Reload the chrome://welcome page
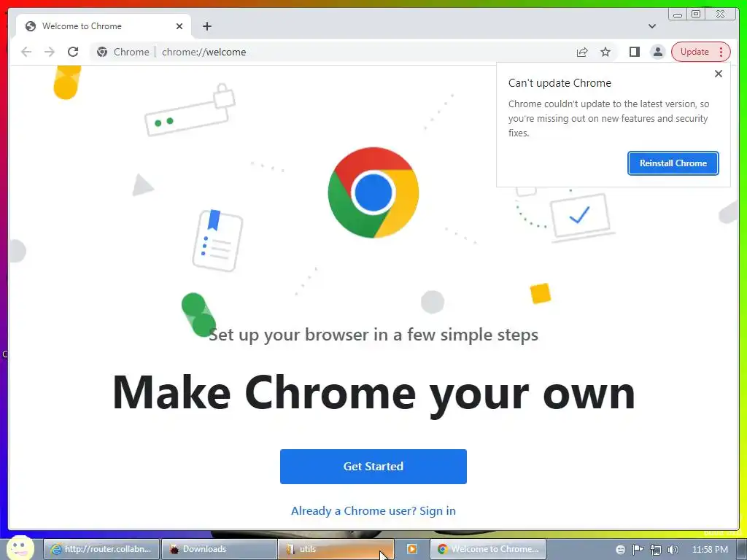This screenshot has height=560, width=747. click(x=73, y=52)
